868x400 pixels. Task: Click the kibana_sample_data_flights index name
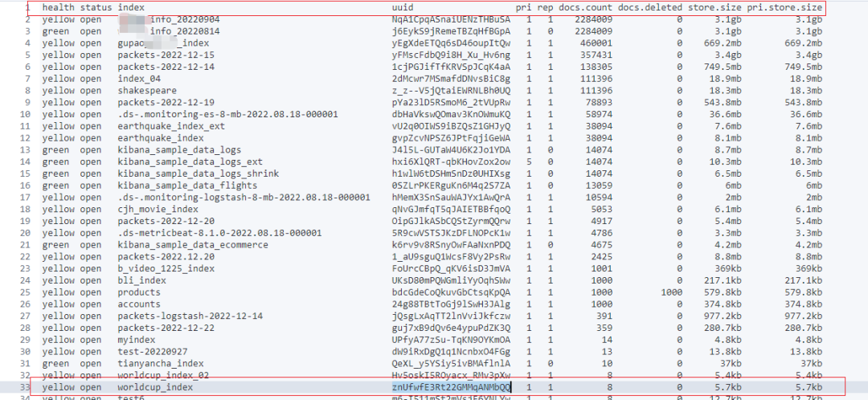[x=187, y=186]
